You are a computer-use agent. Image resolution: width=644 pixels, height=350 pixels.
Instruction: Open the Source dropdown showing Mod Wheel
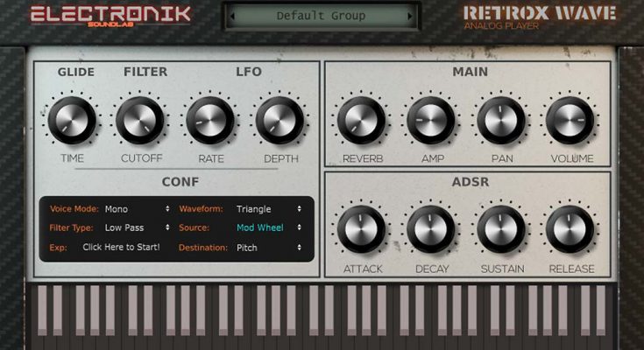click(268, 228)
